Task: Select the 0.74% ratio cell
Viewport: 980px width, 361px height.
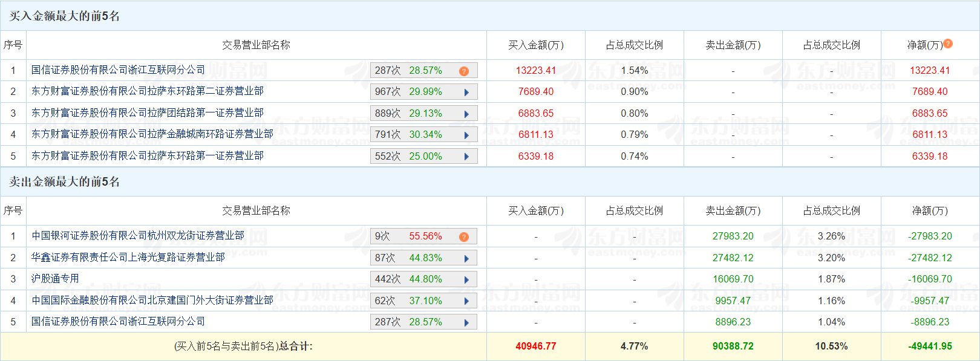Action: coord(634,157)
